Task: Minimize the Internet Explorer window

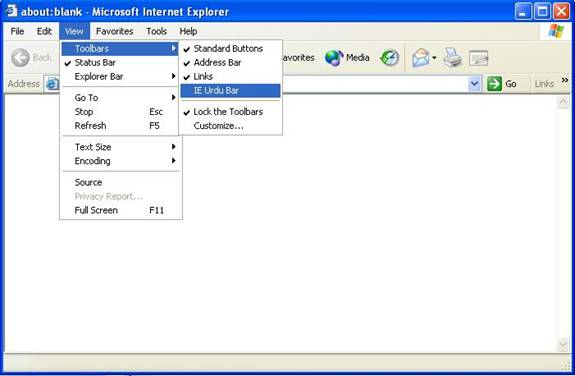Action: click(x=523, y=11)
